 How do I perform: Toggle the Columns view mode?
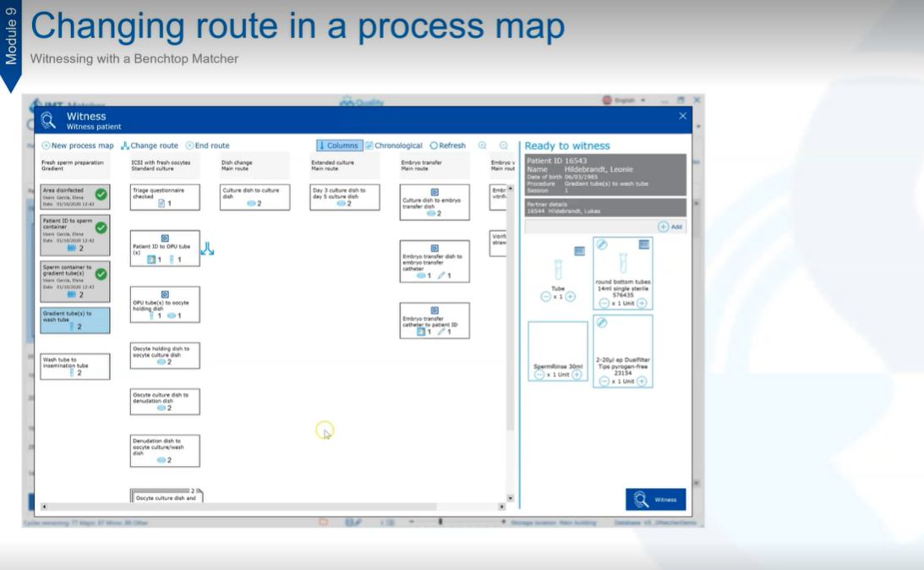coord(340,145)
